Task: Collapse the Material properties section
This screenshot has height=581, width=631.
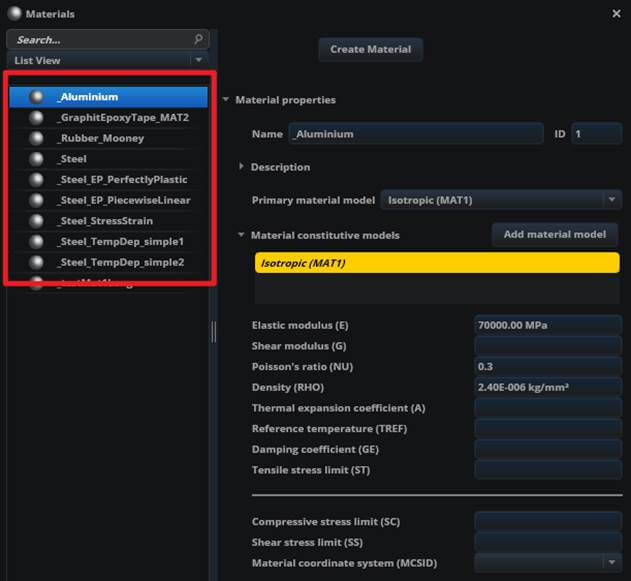Action: (x=226, y=100)
